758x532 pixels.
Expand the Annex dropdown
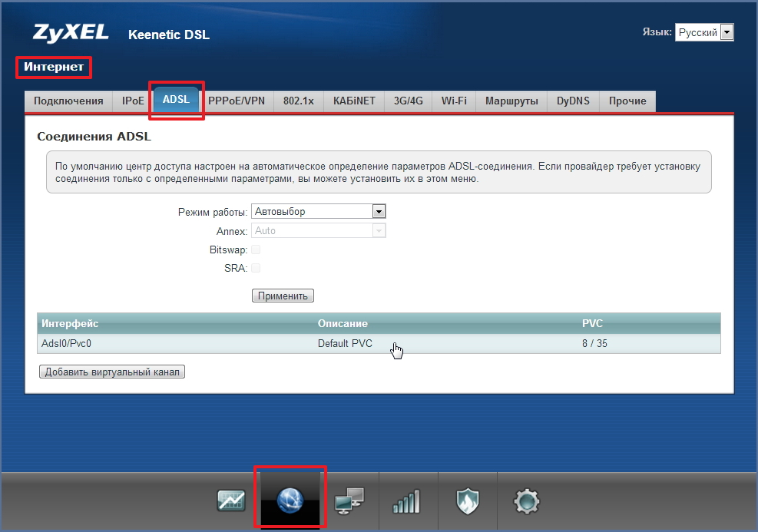tap(318, 230)
